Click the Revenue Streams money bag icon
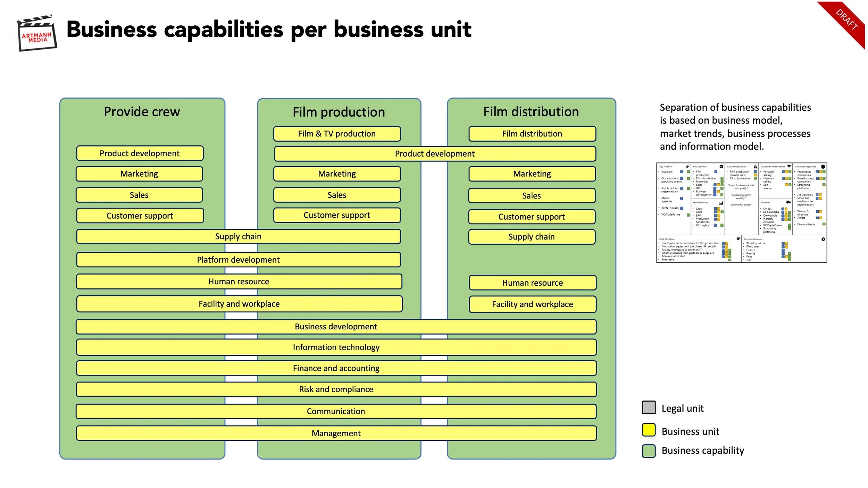Image resolution: width=868 pixels, height=488 pixels. 823,239
